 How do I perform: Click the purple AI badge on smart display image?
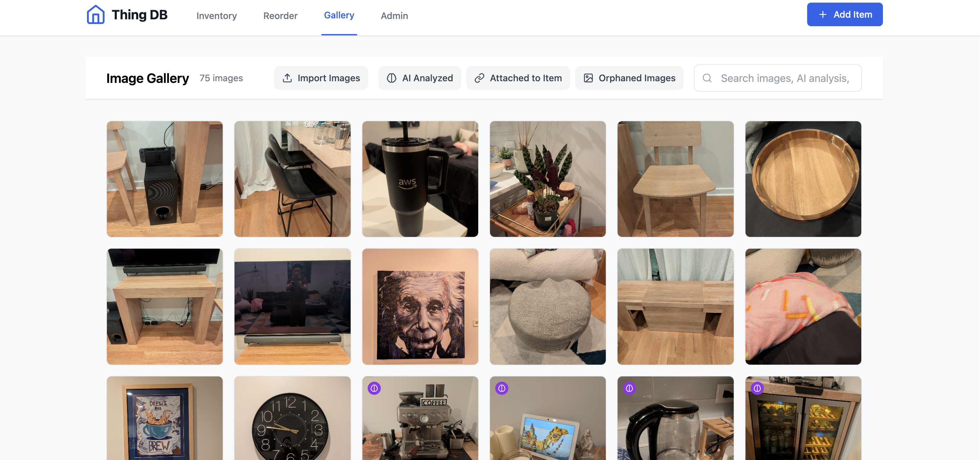tap(502, 388)
